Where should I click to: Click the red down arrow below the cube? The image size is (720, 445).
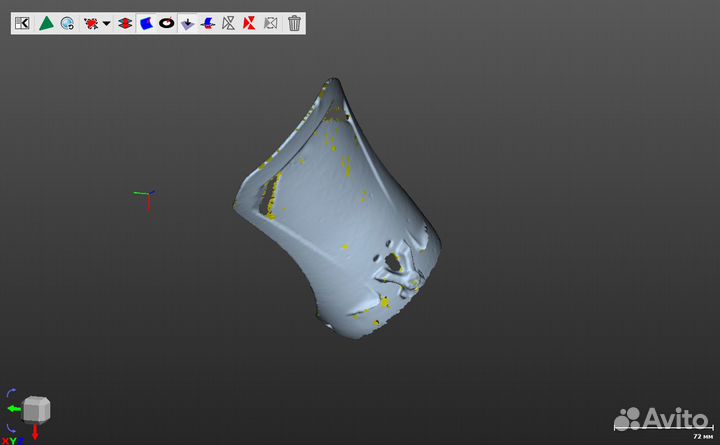coord(36,433)
